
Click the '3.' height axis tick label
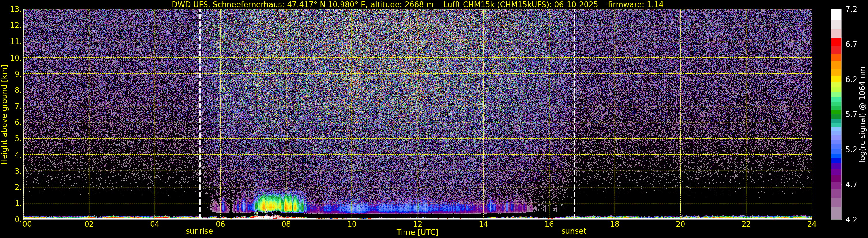click(x=18, y=171)
